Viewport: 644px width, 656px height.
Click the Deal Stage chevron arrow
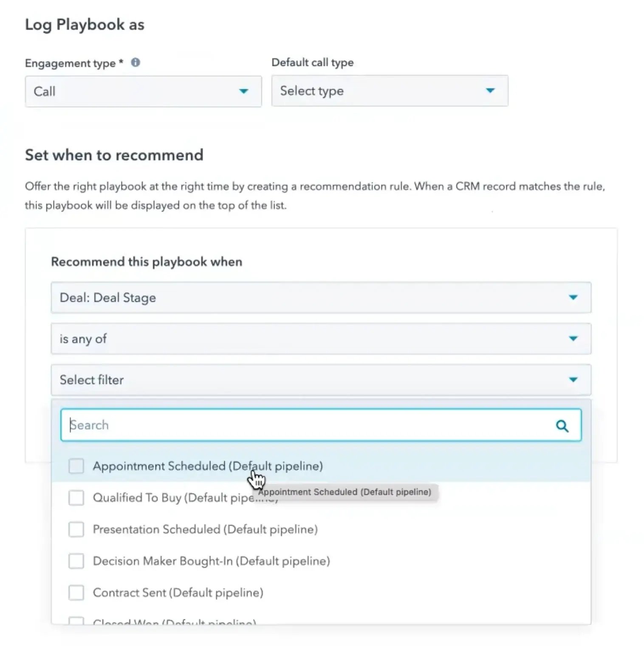click(x=573, y=297)
